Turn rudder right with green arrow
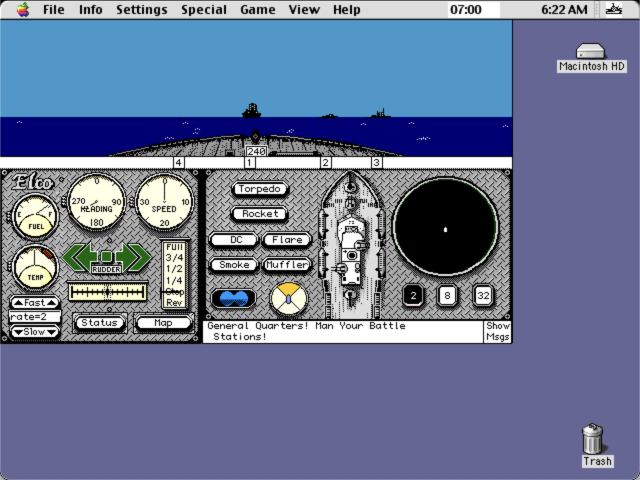The height and width of the screenshot is (480, 640). (x=133, y=257)
